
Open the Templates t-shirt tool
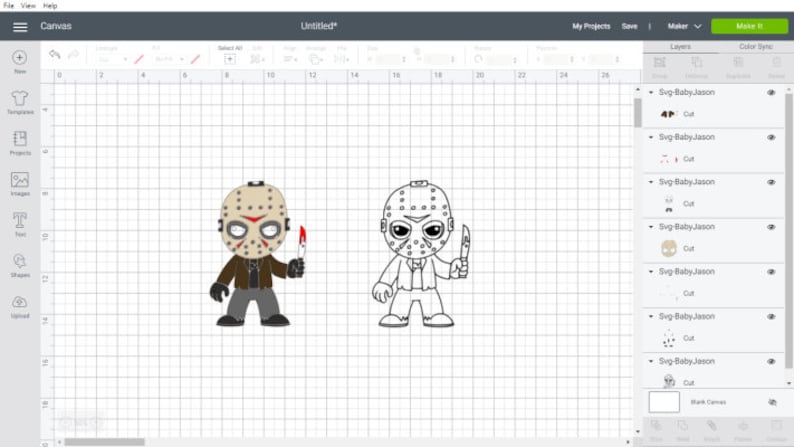[20, 98]
